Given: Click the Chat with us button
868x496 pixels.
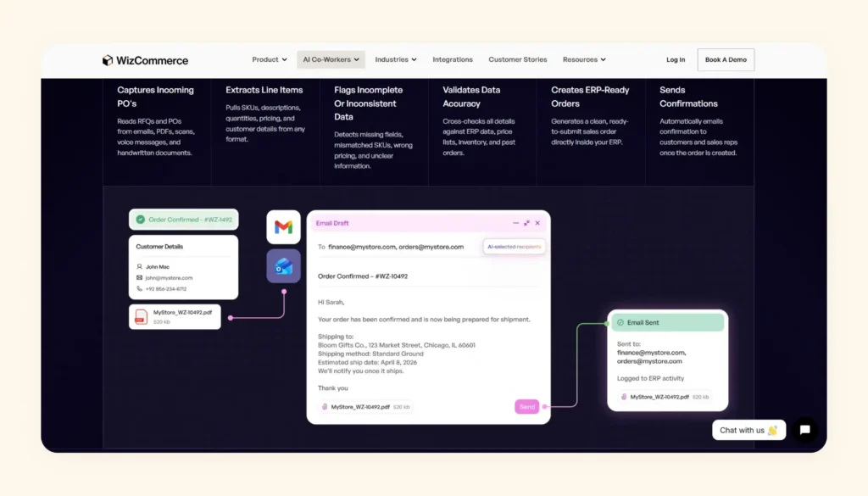Looking at the screenshot, I should [749, 430].
